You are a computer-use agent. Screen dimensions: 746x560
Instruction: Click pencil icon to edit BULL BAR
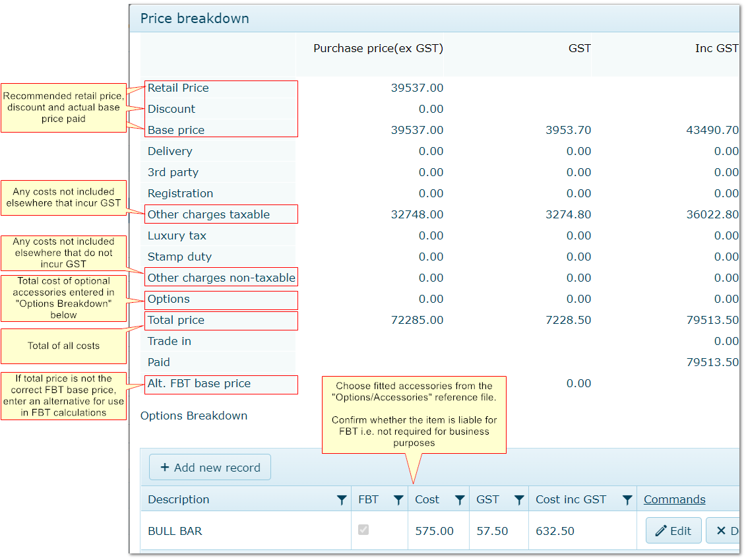pos(660,531)
